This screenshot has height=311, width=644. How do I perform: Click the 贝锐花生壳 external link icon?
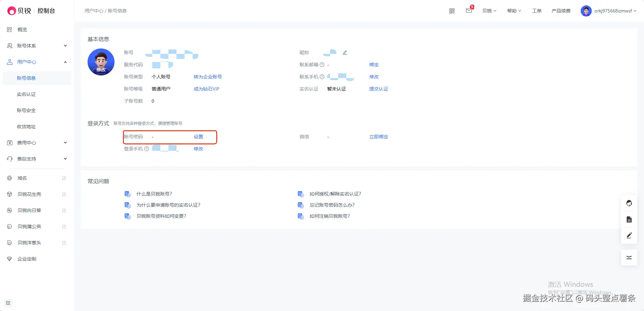(x=64, y=194)
